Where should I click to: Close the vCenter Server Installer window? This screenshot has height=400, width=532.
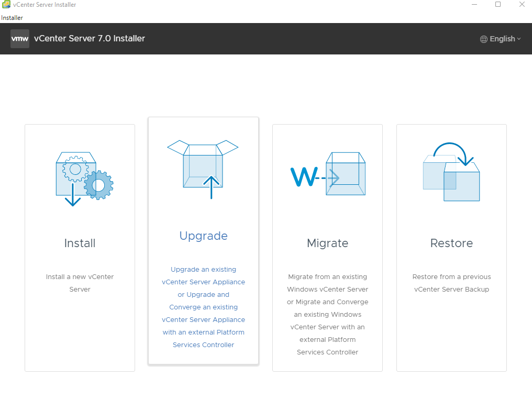click(x=522, y=4)
